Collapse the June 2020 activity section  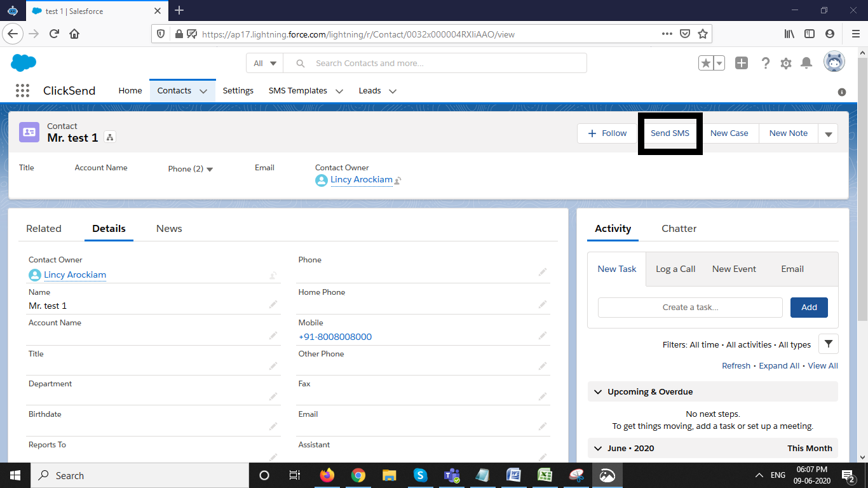597,448
